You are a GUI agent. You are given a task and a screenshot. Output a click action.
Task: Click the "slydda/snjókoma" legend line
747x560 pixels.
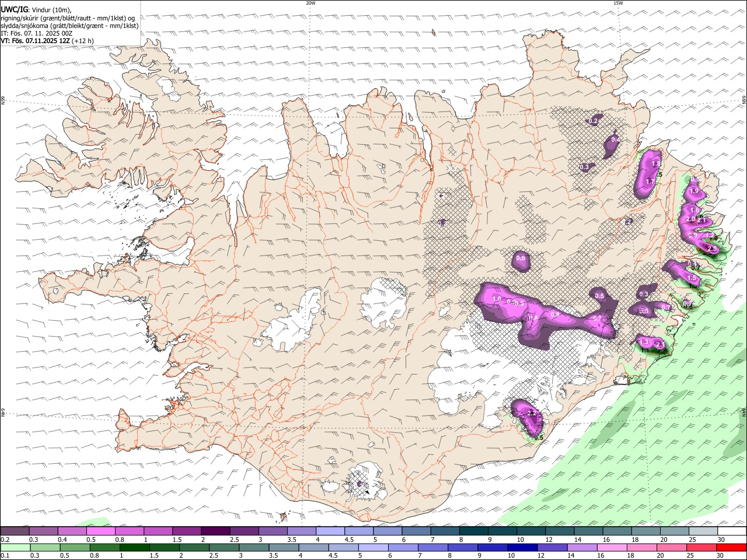[x=69, y=26]
